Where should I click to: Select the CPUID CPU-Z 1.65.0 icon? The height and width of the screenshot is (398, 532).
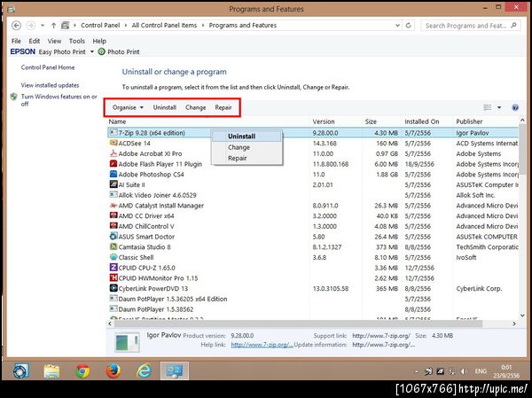click(x=113, y=268)
